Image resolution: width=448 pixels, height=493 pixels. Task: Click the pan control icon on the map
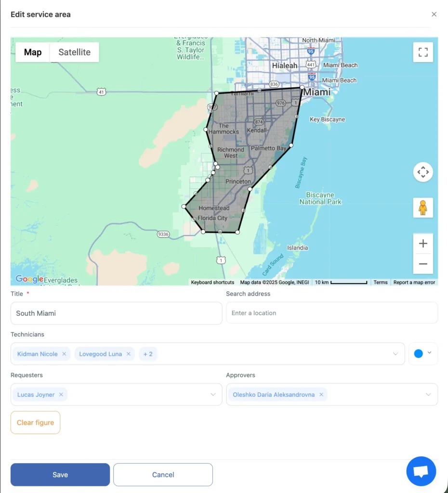[x=423, y=172]
